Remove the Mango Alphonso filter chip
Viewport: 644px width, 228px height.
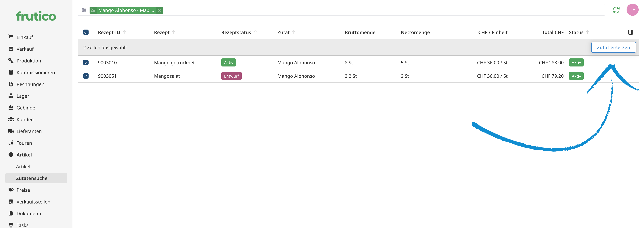coord(159,10)
